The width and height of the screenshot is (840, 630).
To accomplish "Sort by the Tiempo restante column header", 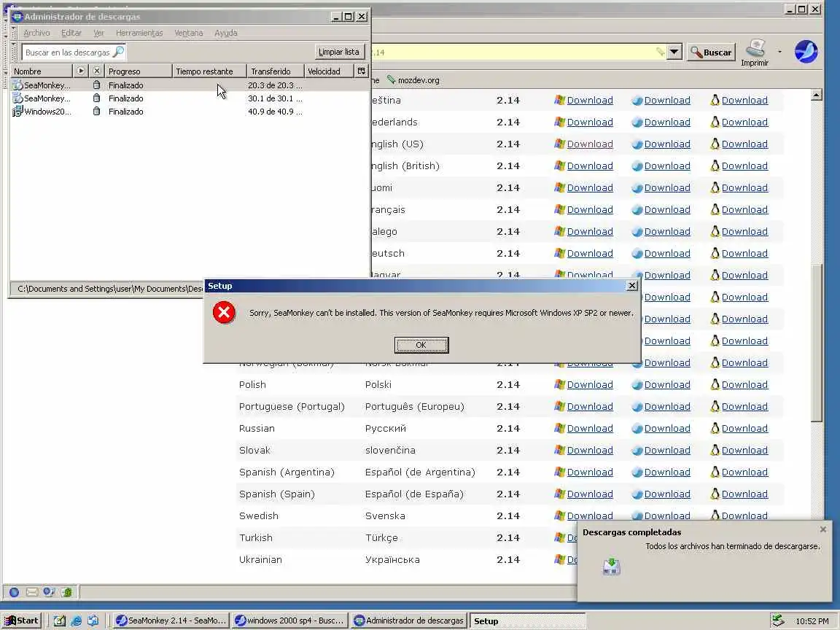I will tap(209, 71).
